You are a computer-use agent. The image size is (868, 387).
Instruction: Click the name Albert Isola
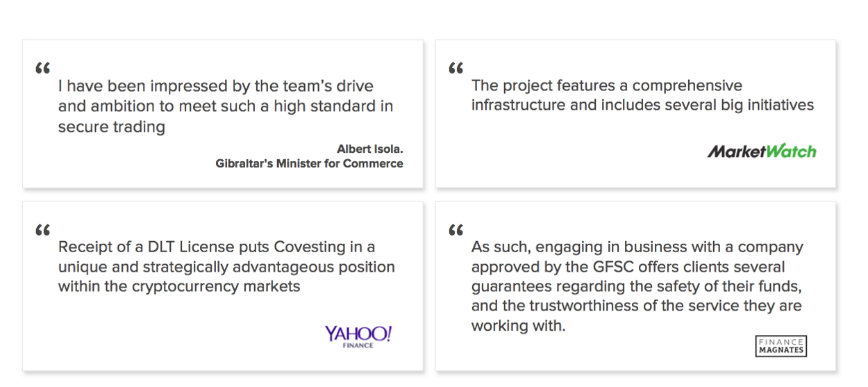pyautogui.click(x=369, y=149)
